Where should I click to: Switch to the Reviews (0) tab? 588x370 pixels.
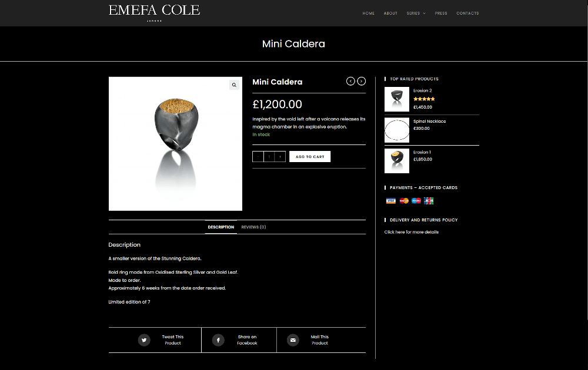click(x=253, y=227)
